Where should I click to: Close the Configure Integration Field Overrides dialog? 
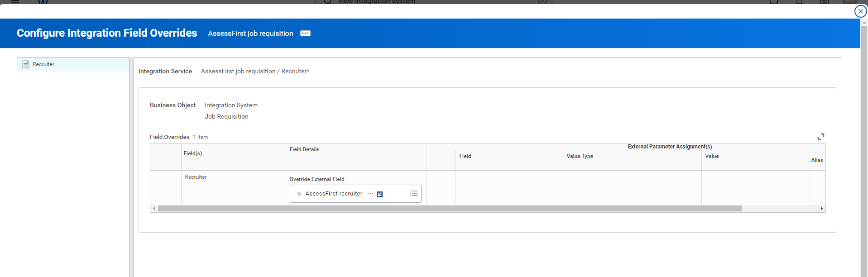tap(860, 11)
